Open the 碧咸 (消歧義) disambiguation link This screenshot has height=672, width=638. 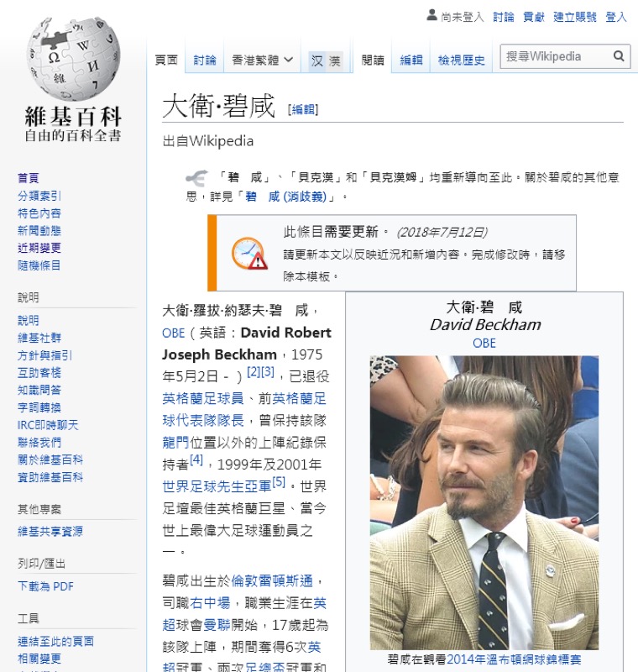285,197
